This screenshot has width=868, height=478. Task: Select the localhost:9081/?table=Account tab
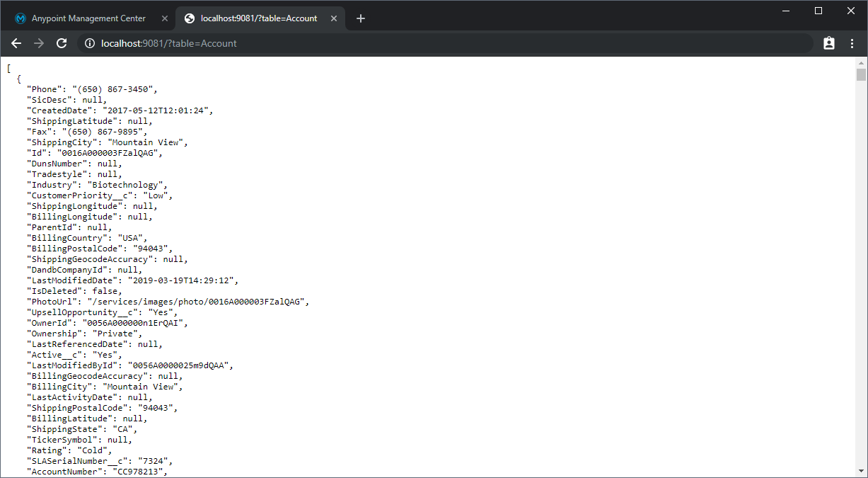coord(260,18)
